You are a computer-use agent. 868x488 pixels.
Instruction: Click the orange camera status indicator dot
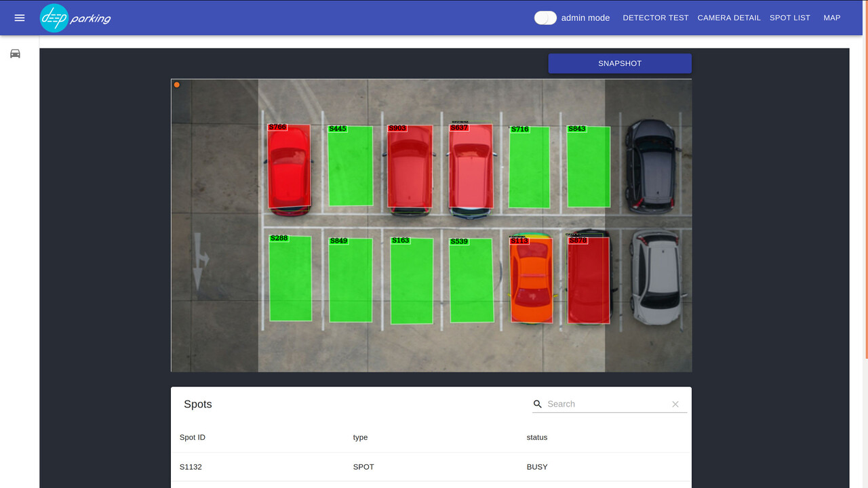coord(177,85)
